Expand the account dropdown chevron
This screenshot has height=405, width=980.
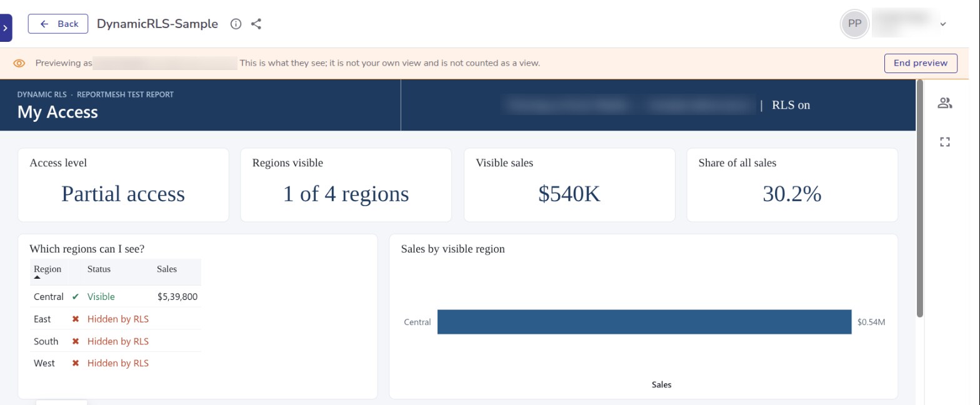click(x=943, y=24)
